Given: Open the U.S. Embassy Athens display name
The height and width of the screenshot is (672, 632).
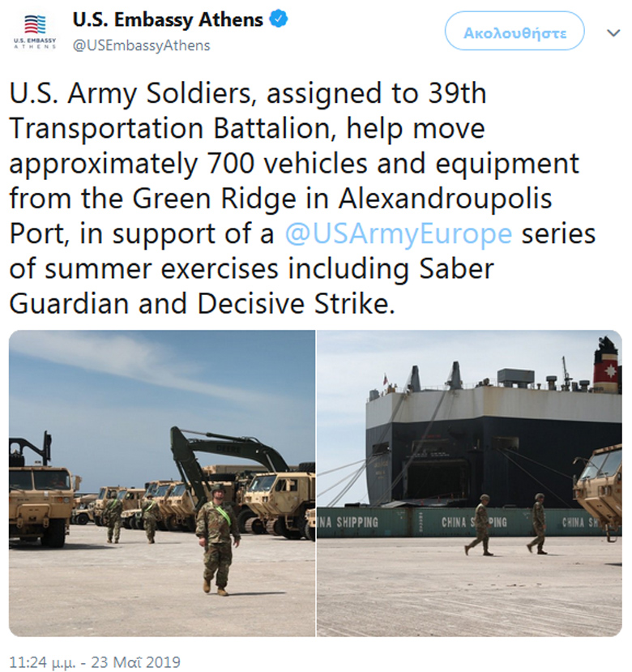Looking at the screenshot, I should point(169,19).
